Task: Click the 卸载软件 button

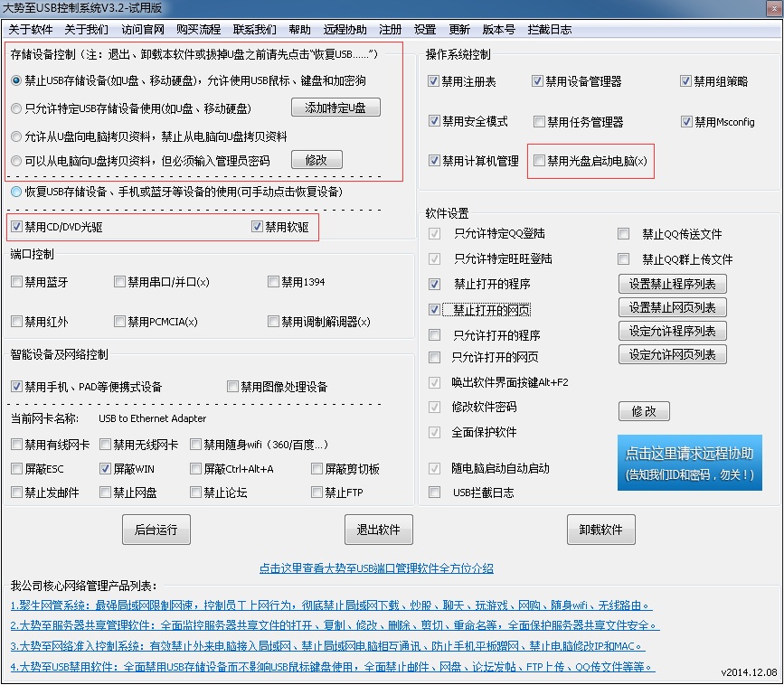Action: point(600,530)
